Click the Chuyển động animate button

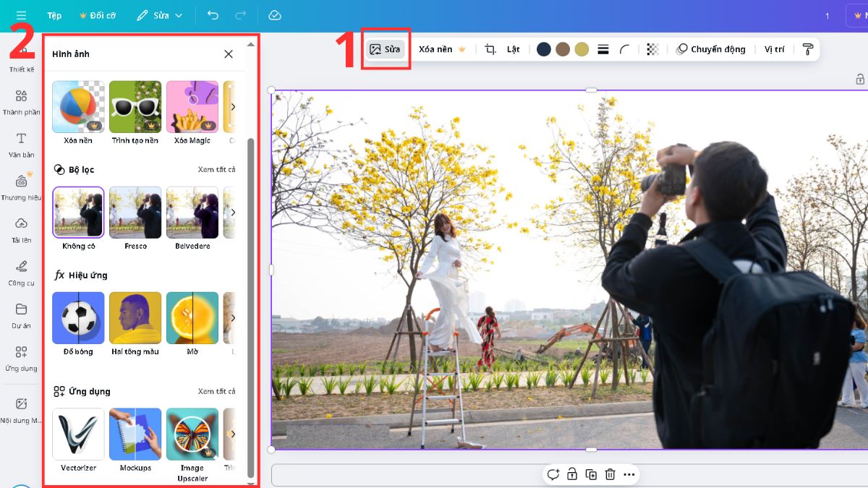click(x=710, y=49)
